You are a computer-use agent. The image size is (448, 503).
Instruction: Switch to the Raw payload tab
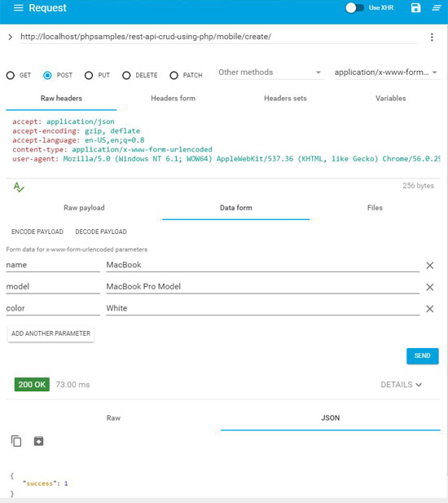(84, 208)
